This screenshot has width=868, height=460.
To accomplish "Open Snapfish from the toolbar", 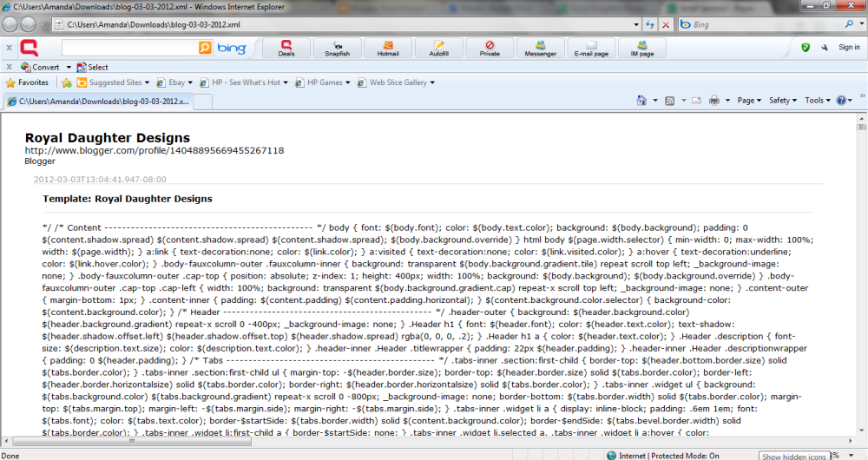I will tap(337, 48).
